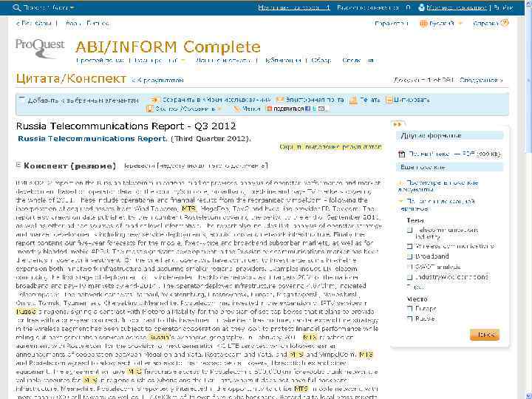
Task: Expand the view similar documents arrow
Action: (400, 183)
